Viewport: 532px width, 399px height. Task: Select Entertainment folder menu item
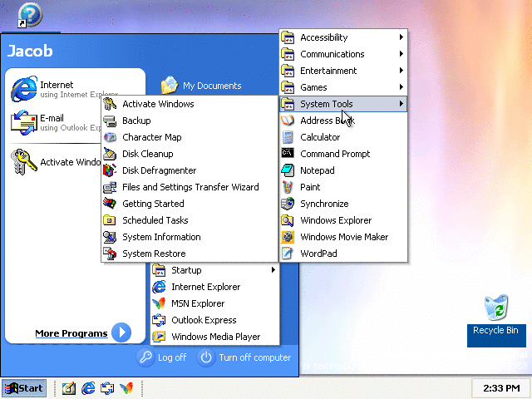(343, 71)
